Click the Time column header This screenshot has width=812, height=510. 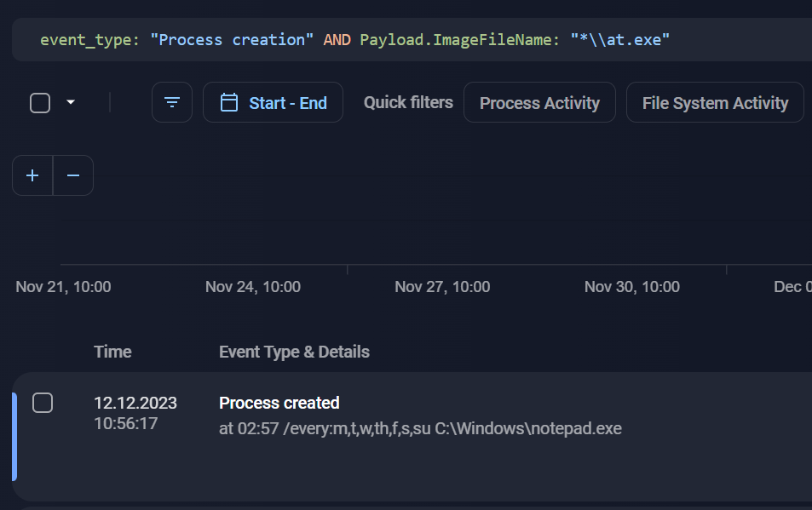point(112,352)
